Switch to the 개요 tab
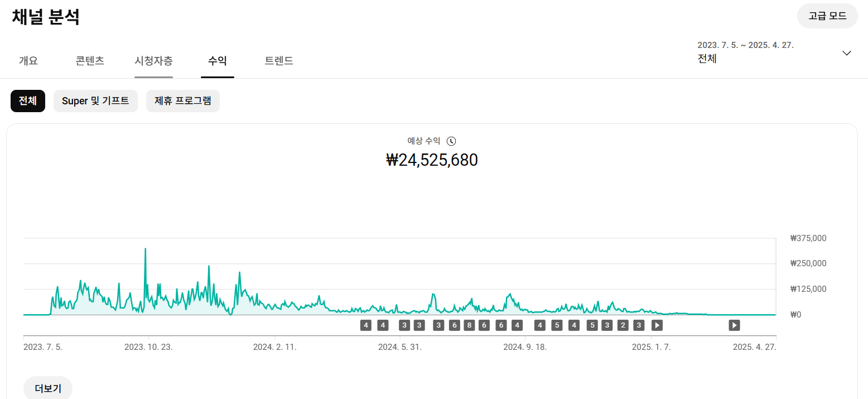This screenshot has height=399, width=868. pyautogui.click(x=28, y=61)
